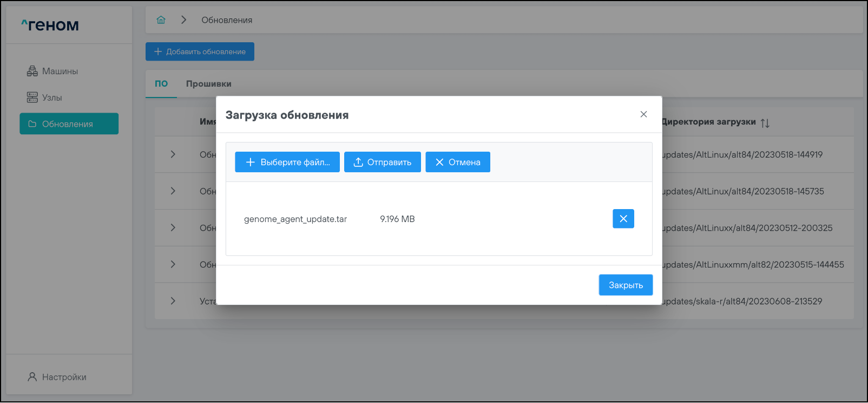
Task: Switch to the Прошивки tab
Action: point(208,84)
